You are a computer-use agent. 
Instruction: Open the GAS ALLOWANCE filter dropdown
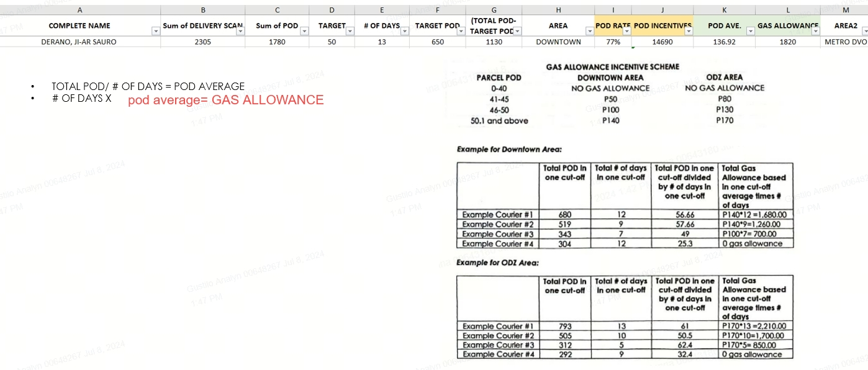coord(815,31)
